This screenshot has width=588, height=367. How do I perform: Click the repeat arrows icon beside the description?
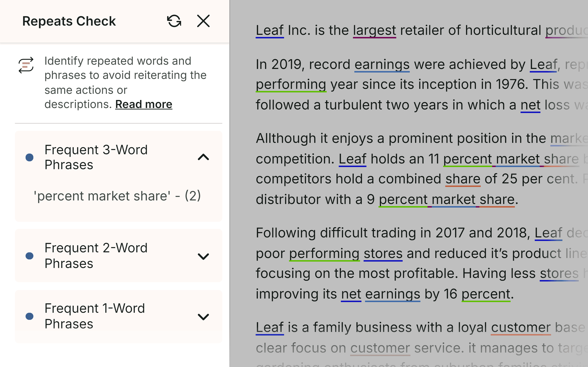[26, 65]
